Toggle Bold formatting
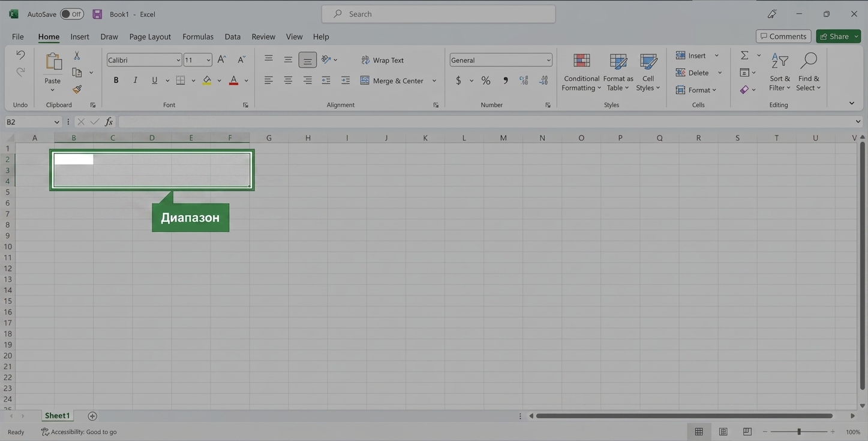Image resolution: width=868 pixels, height=441 pixels. 116,80
